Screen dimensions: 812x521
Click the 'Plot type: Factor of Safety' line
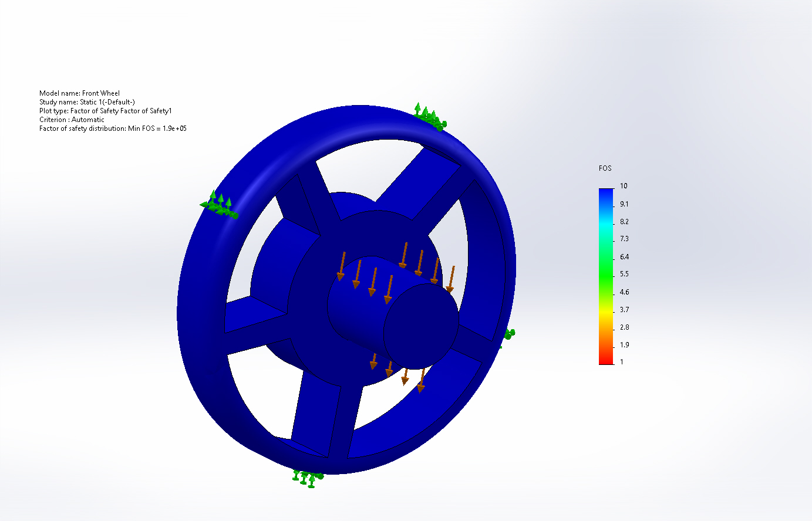[x=106, y=111]
